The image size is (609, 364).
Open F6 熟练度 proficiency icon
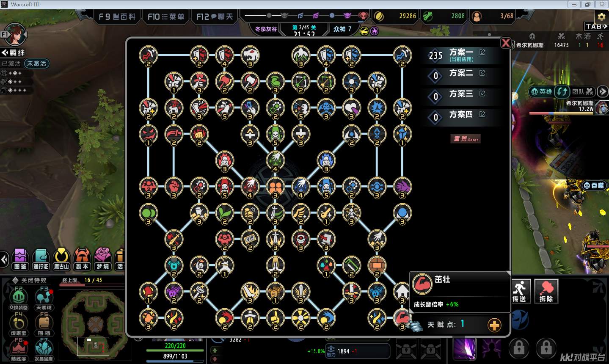19,349
